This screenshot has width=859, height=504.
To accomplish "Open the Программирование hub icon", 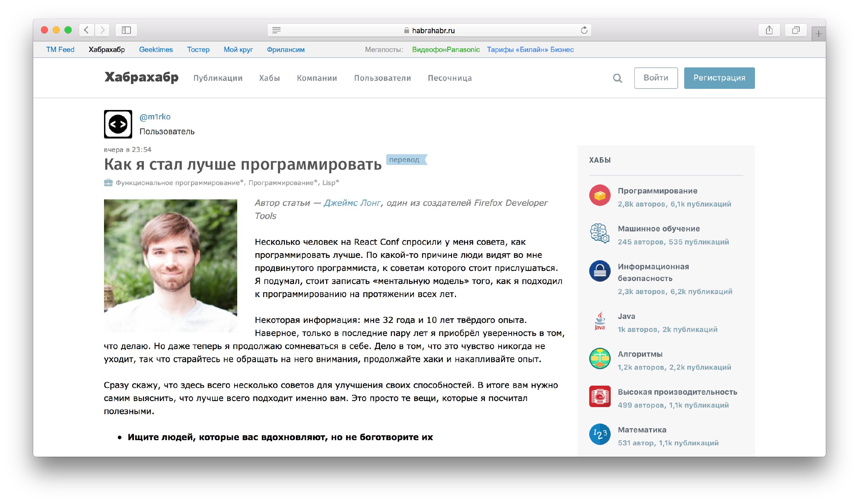I will tap(600, 195).
